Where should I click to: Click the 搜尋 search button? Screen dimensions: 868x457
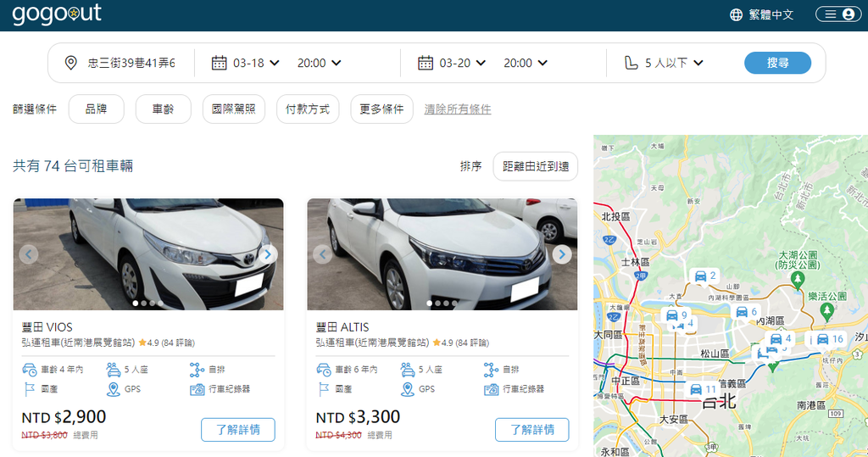pos(777,63)
